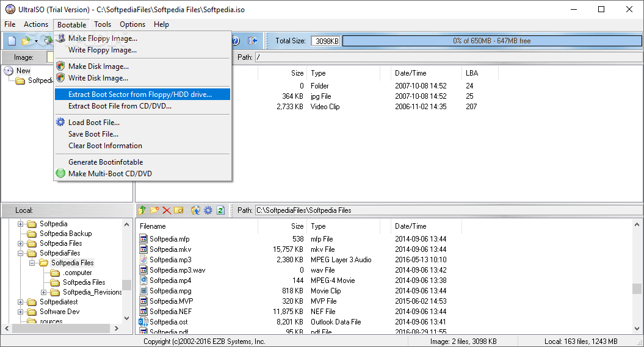Click the New Folder icon in Local toolbar

point(154,210)
